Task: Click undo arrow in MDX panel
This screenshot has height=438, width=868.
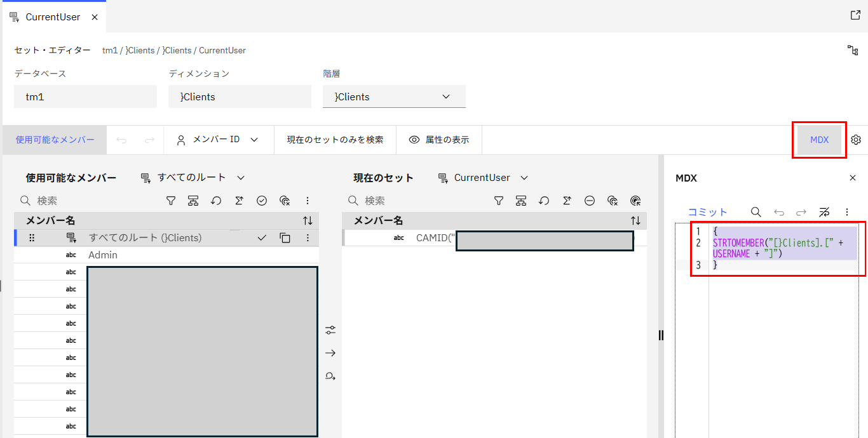Action: (778, 212)
